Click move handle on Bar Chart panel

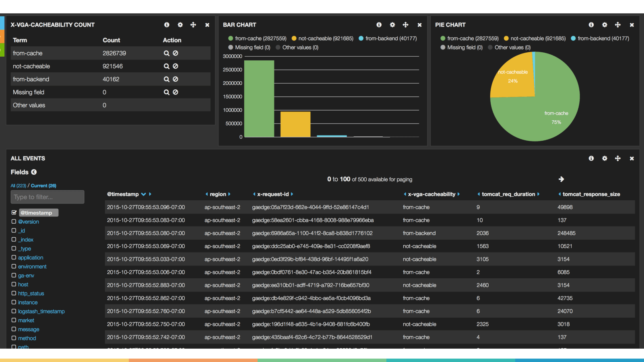[406, 25]
